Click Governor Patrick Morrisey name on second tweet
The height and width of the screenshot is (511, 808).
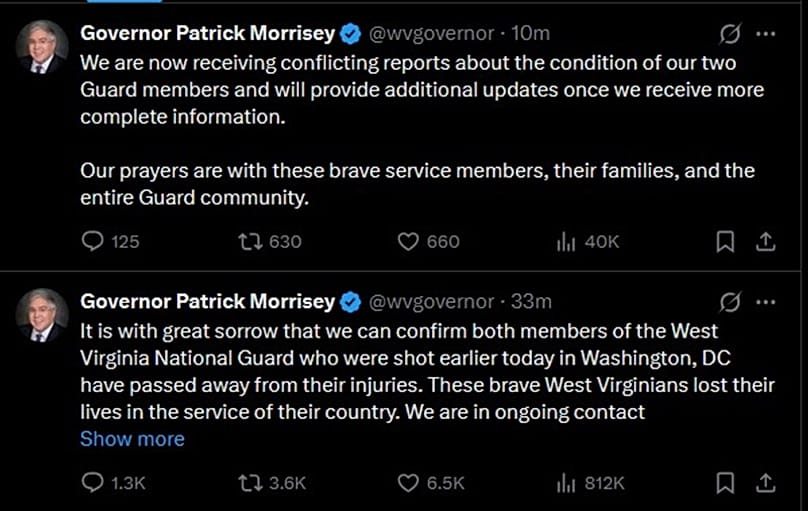[x=207, y=301]
